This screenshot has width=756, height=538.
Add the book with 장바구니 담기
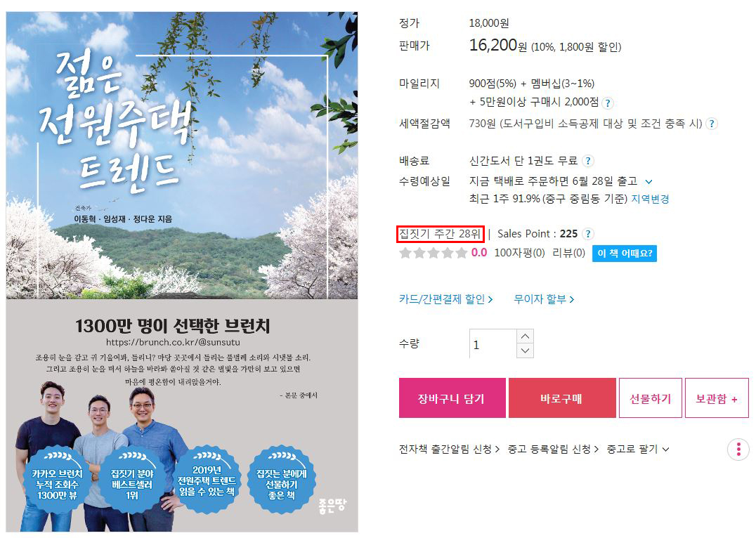(x=452, y=398)
